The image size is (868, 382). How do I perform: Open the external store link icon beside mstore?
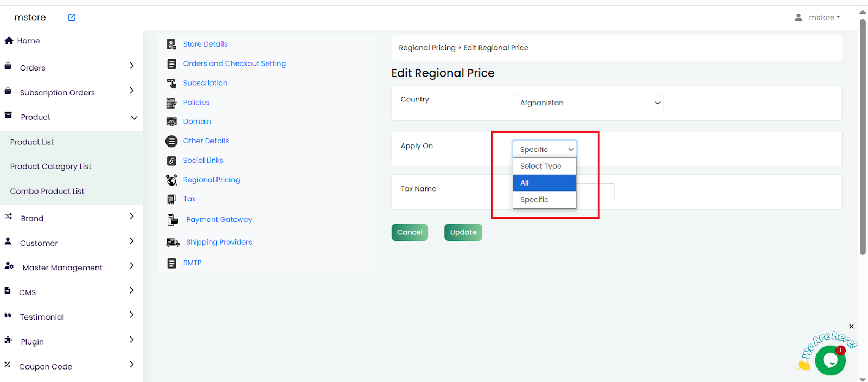point(72,17)
